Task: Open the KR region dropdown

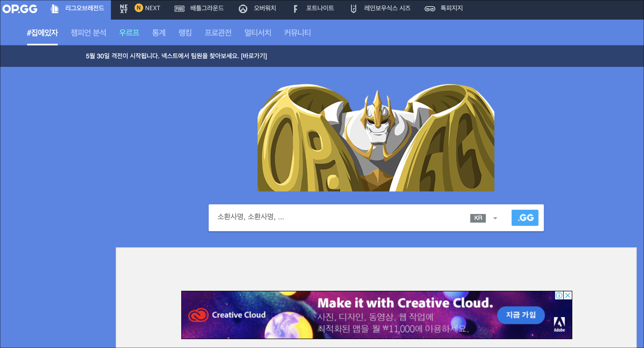Action: 478,218
